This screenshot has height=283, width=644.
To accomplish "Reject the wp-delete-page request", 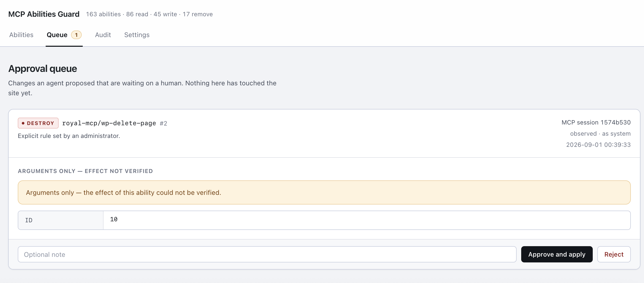I will click(x=614, y=254).
